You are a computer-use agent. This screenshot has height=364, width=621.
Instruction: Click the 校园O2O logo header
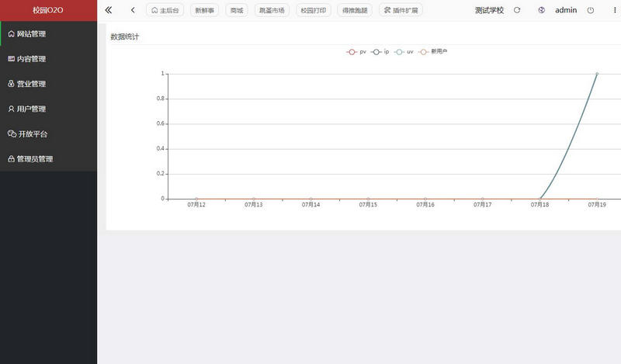pos(48,10)
